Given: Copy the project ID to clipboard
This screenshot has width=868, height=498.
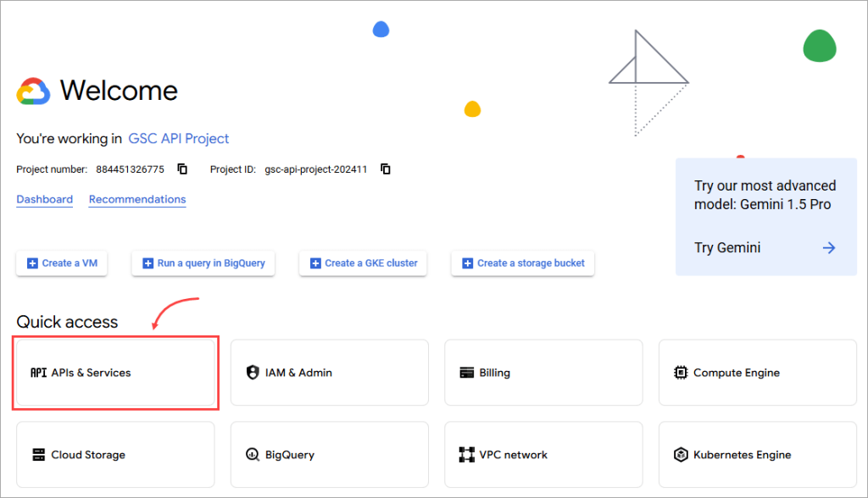Looking at the screenshot, I should 386,169.
